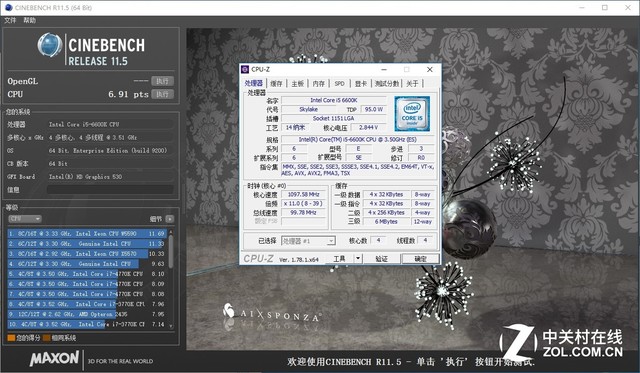Click the AIXSPONZA logo in render
The image size is (640, 373).
click(271, 313)
